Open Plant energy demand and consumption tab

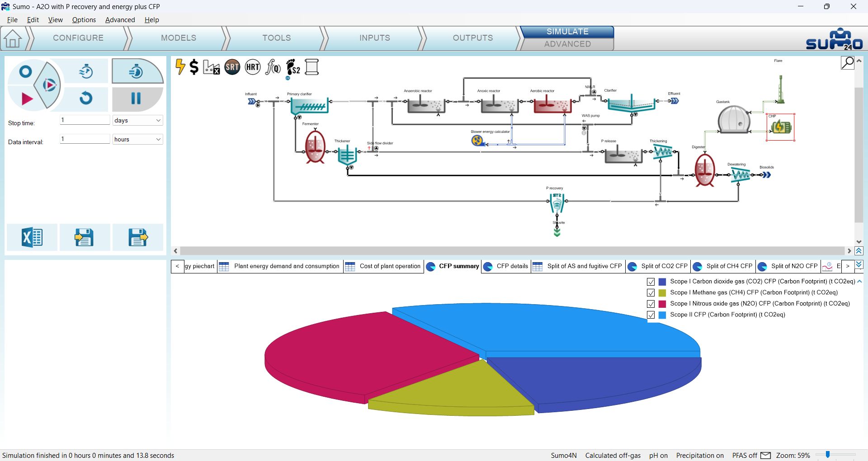pos(279,266)
